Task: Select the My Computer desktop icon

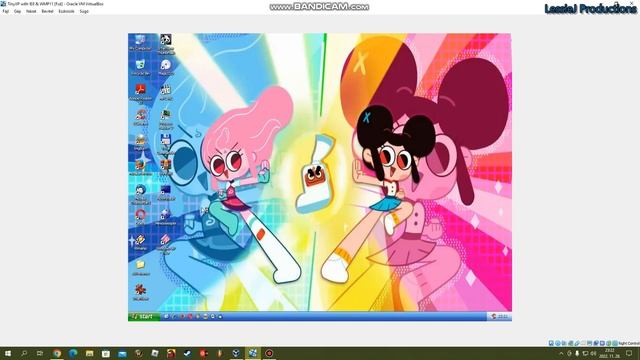Action: click(140, 42)
